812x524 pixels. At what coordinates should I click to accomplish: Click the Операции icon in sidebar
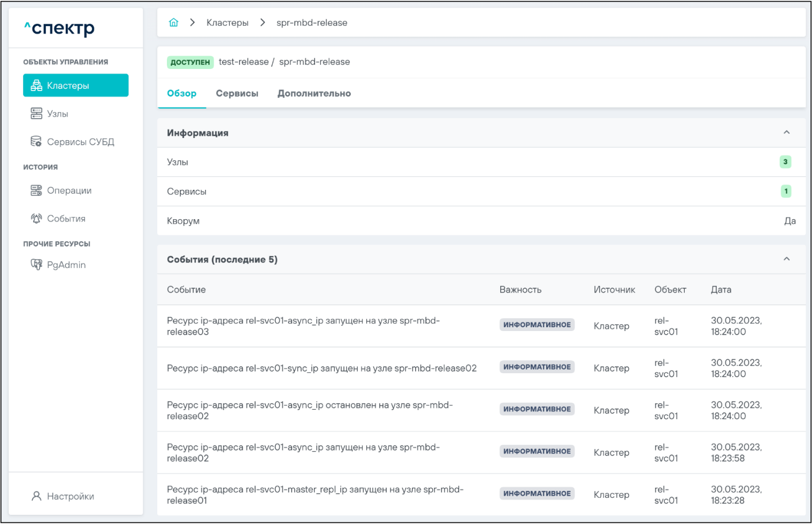point(36,190)
